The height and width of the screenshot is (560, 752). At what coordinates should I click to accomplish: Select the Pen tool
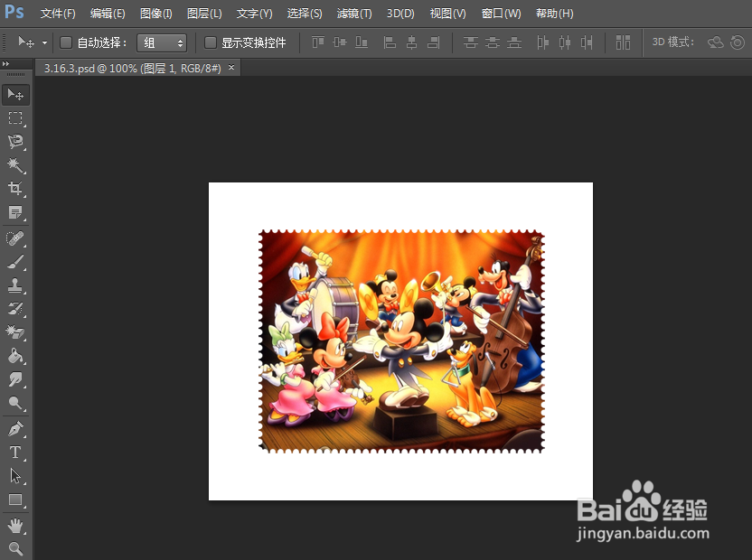point(16,429)
